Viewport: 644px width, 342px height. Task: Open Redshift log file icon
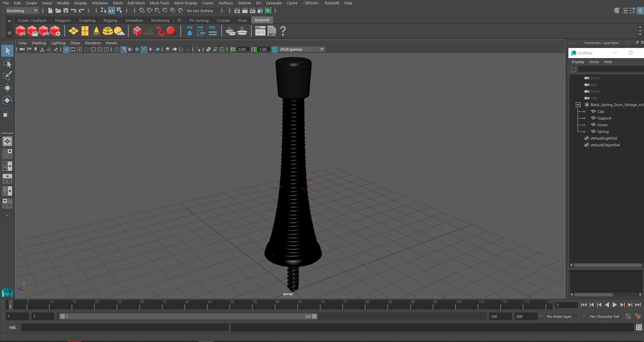[x=272, y=31]
